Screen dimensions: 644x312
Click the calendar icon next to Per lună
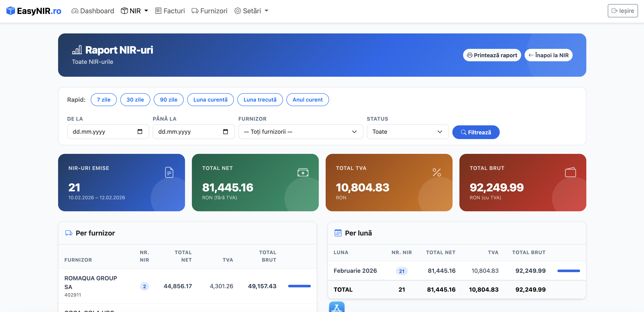(338, 233)
